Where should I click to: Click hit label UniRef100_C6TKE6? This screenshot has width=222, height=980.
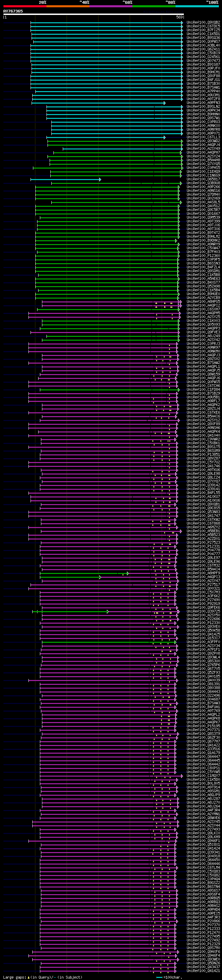pos(203,412)
